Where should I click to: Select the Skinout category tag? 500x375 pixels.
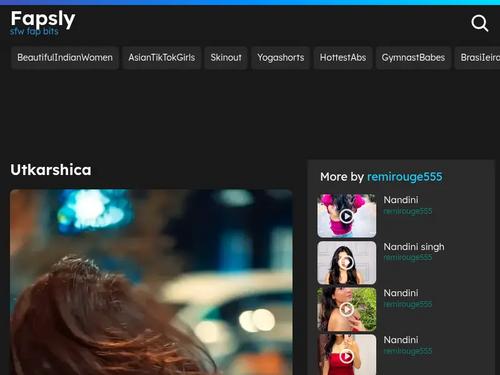[x=226, y=58]
